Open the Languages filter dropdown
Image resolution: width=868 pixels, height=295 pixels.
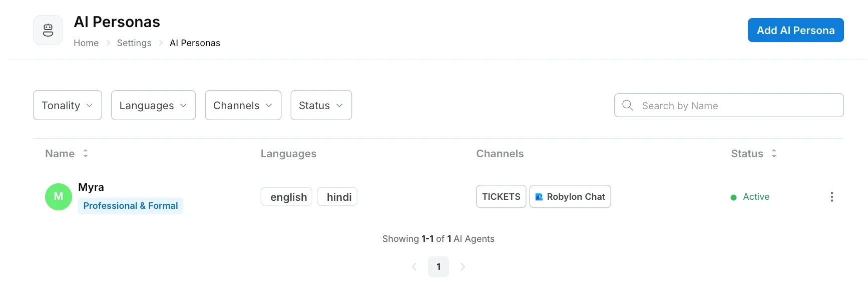[x=153, y=105]
